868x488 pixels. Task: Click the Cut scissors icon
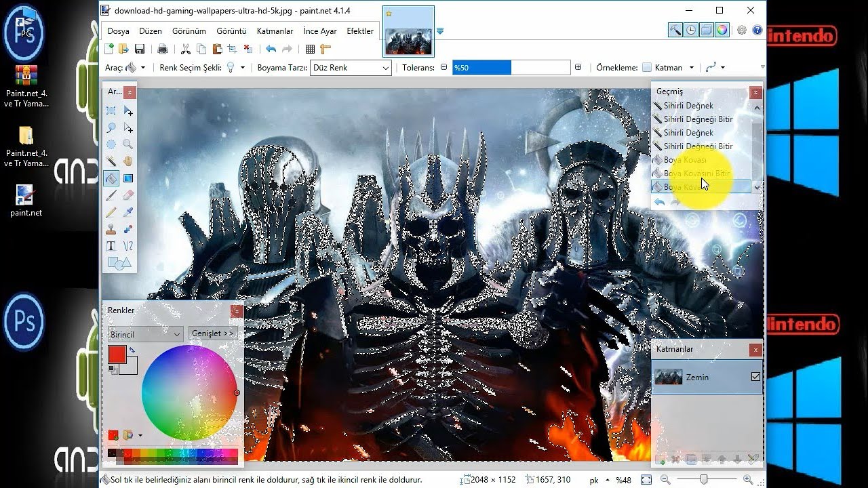tap(186, 49)
